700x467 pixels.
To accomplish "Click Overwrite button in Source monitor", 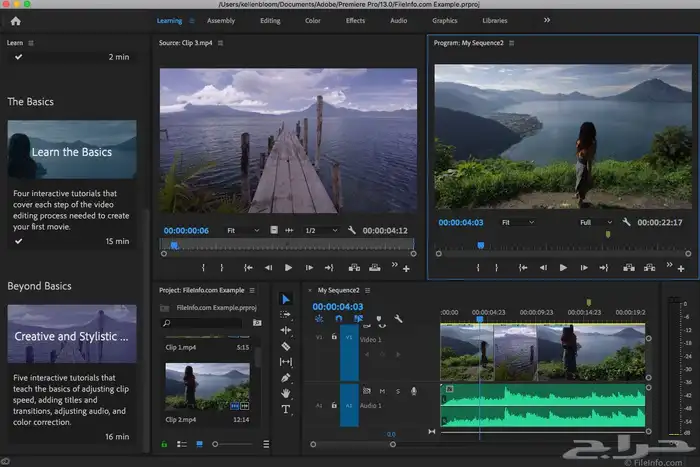I will pos(375,267).
